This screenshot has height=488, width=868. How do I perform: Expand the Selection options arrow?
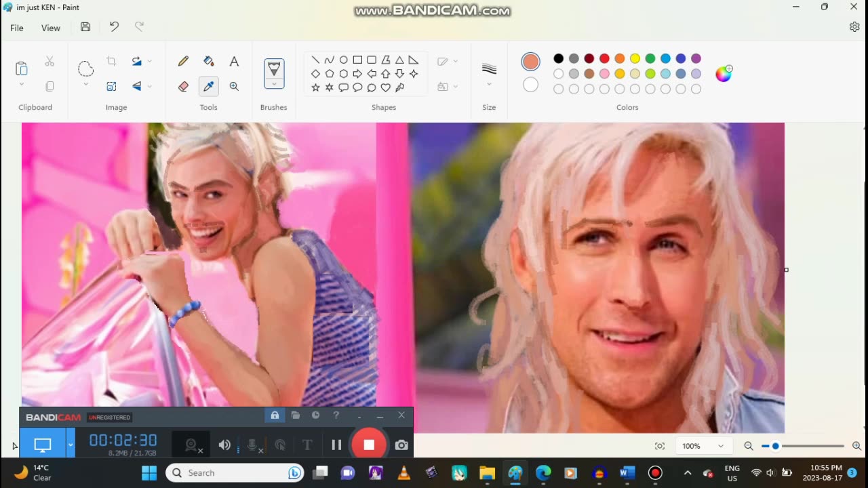pos(85,85)
